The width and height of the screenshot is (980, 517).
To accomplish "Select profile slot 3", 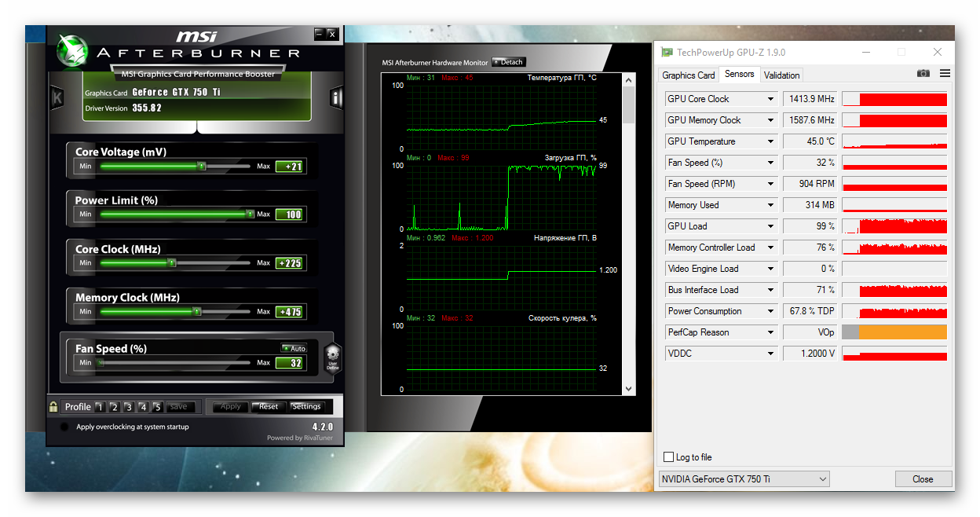I will click(128, 407).
